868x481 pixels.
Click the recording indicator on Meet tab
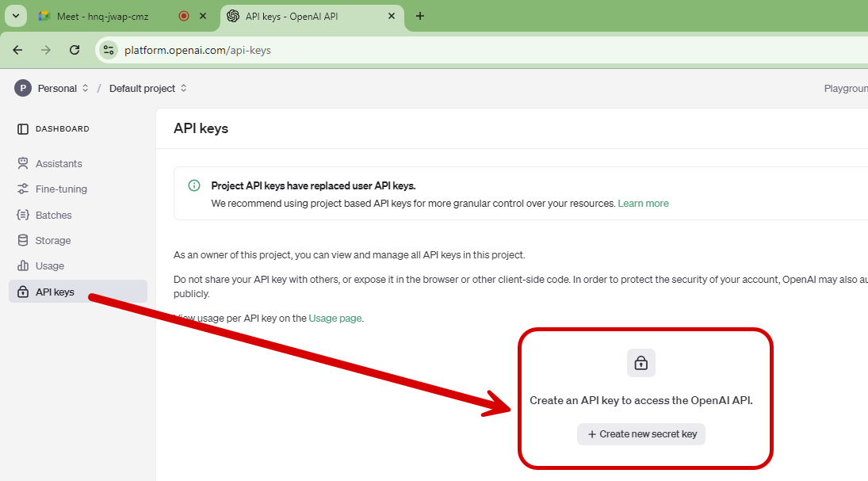click(x=184, y=16)
